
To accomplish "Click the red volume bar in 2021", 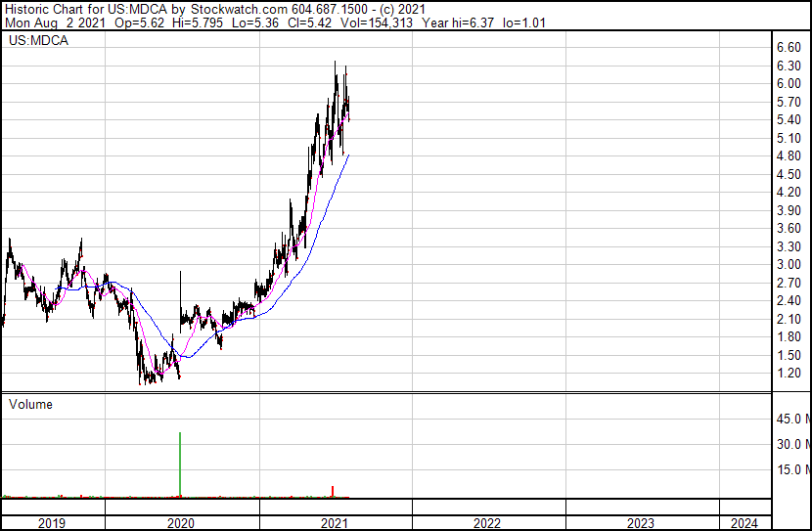I will 333,492.
